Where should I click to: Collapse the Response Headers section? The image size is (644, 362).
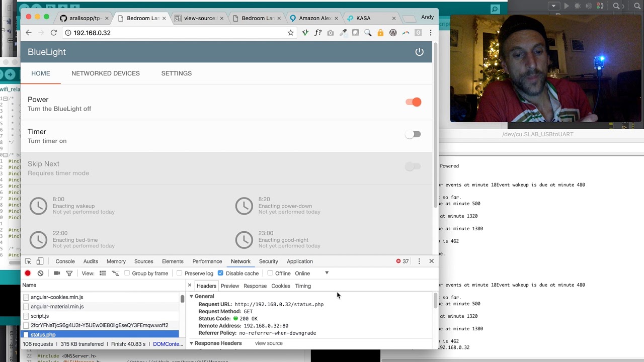pyautogui.click(x=191, y=343)
